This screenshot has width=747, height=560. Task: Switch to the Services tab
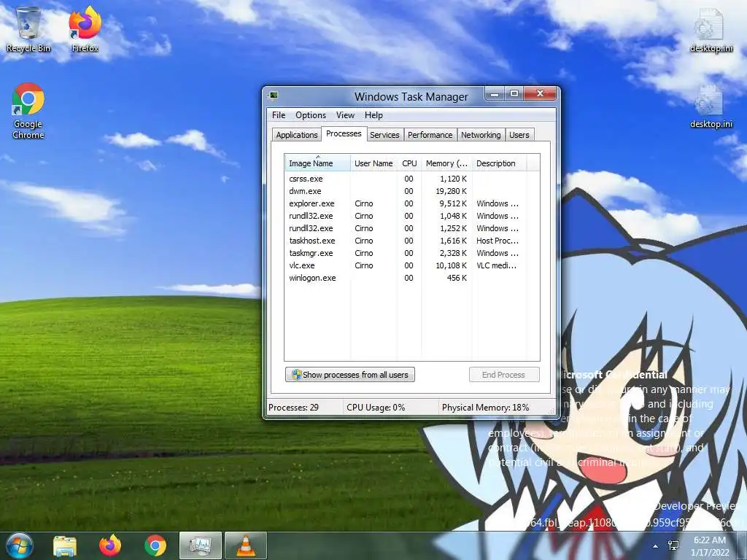pyautogui.click(x=384, y=135)
